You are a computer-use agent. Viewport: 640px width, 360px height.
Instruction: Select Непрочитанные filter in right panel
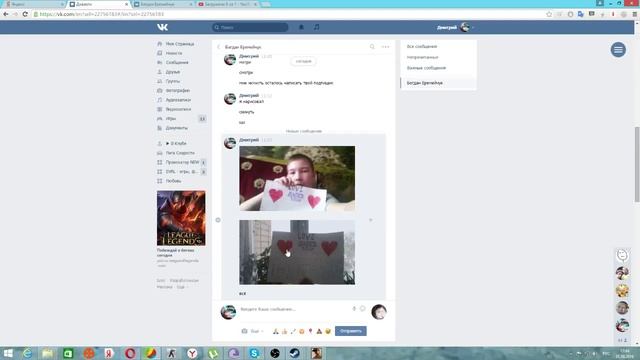tap(422, 57)
